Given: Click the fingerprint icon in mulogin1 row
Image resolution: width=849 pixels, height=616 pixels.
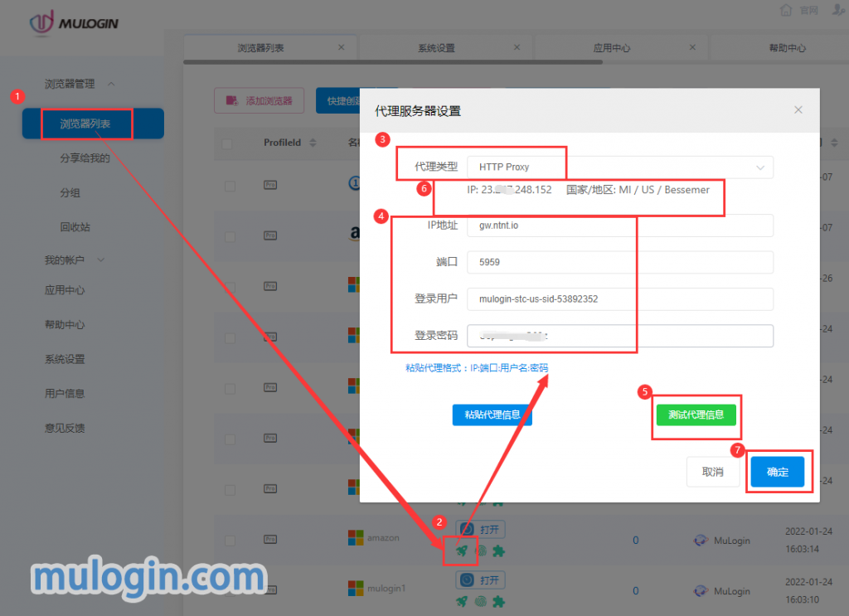Looking at the screenshot, I should click(x=480, y=602).
